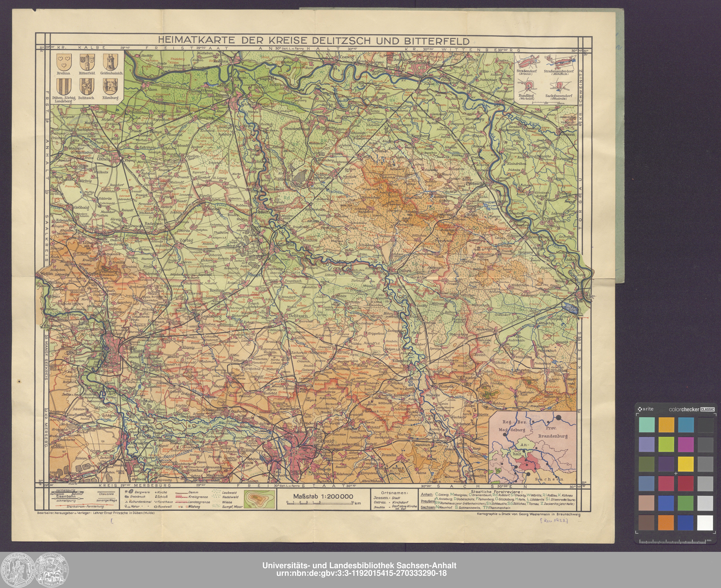This screenshot has height=588, width=721.
Task: Click the 'Oranienbaum' town label on the map
Action: [297, 129]
